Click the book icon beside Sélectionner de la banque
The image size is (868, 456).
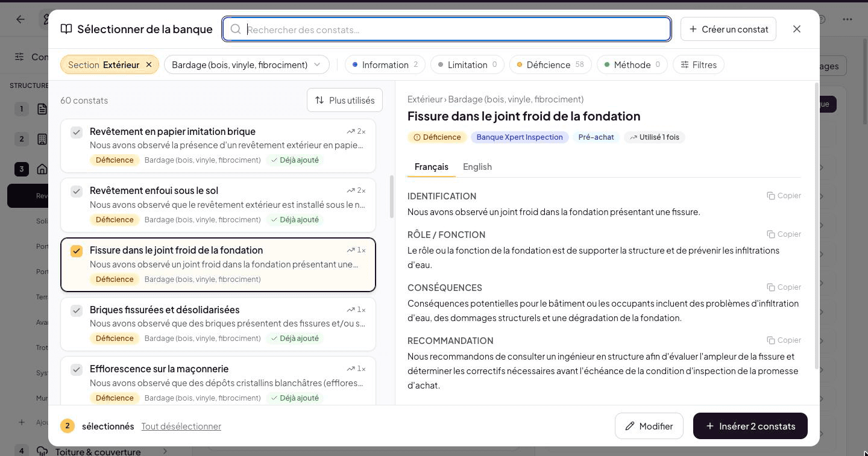coord(66,29)
